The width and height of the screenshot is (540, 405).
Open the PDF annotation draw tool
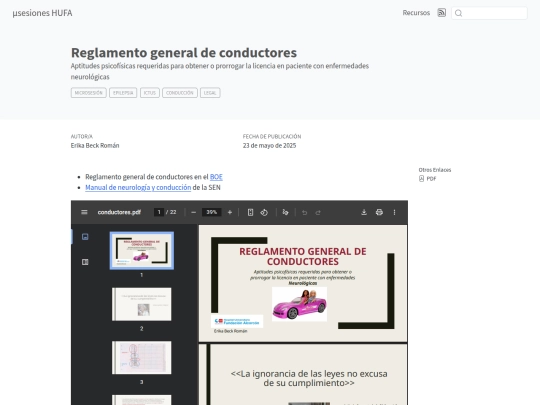(285, 212)
